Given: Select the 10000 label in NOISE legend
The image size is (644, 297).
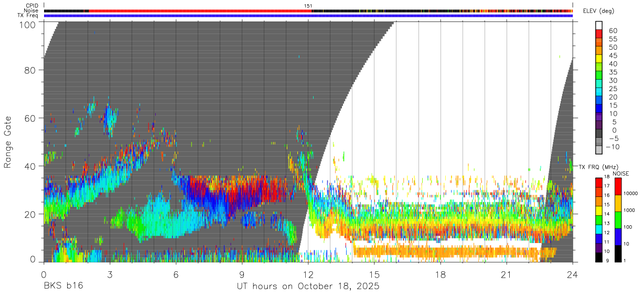Looking at the screenshot, I should [631, 194].
